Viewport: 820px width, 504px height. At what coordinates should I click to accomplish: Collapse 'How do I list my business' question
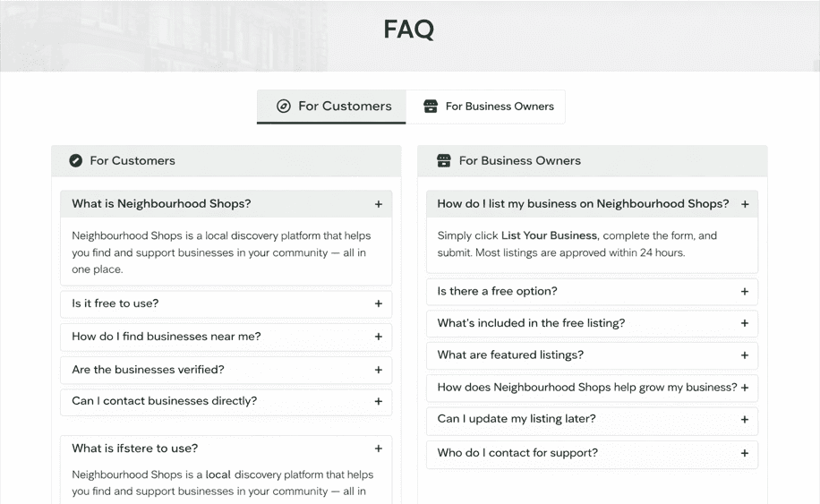click(x=591, y=204)
